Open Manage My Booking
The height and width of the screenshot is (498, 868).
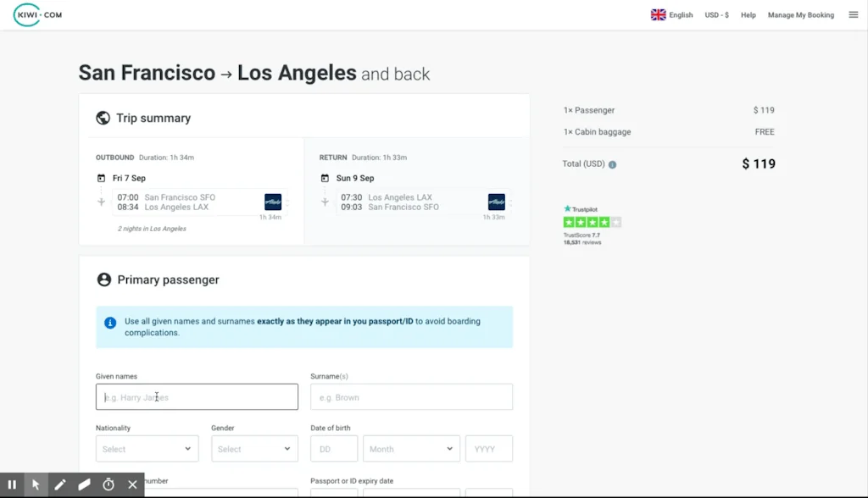[x=800, y=14]
